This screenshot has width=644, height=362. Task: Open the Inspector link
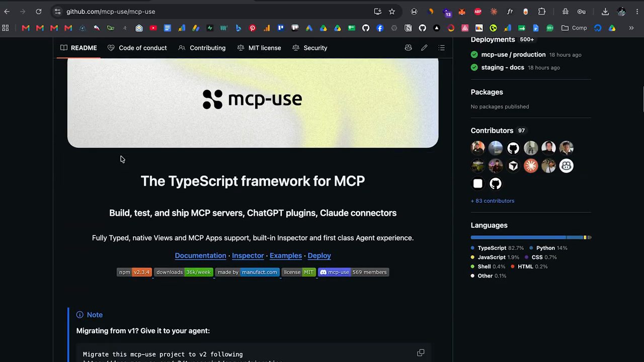pyautogui.click(x=248, y=255)
